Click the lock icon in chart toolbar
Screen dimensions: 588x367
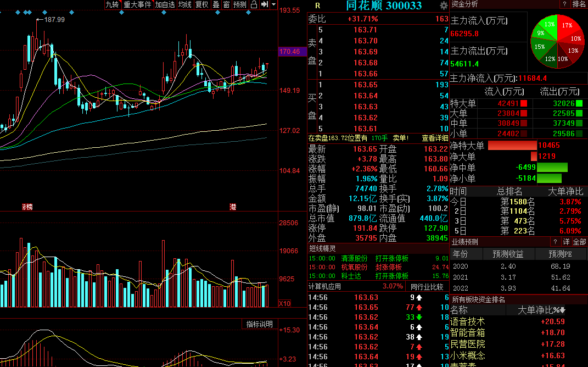254,4
